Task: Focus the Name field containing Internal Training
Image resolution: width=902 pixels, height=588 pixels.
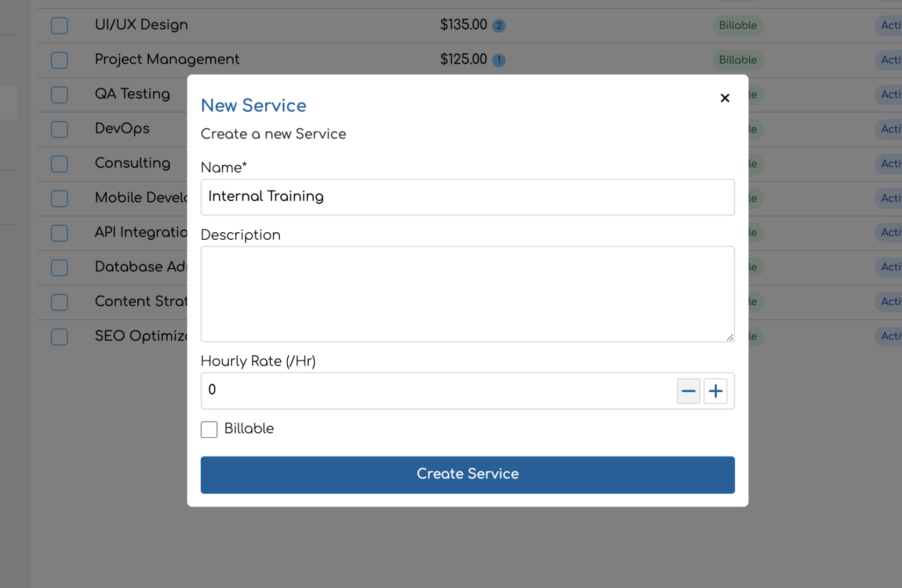Action: click(x=468, y=197)
